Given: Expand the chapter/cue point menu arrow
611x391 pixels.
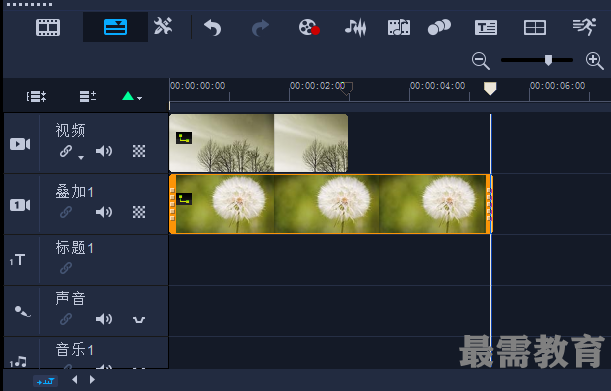Looking at the screenshot, I should [x=140, y=98].
